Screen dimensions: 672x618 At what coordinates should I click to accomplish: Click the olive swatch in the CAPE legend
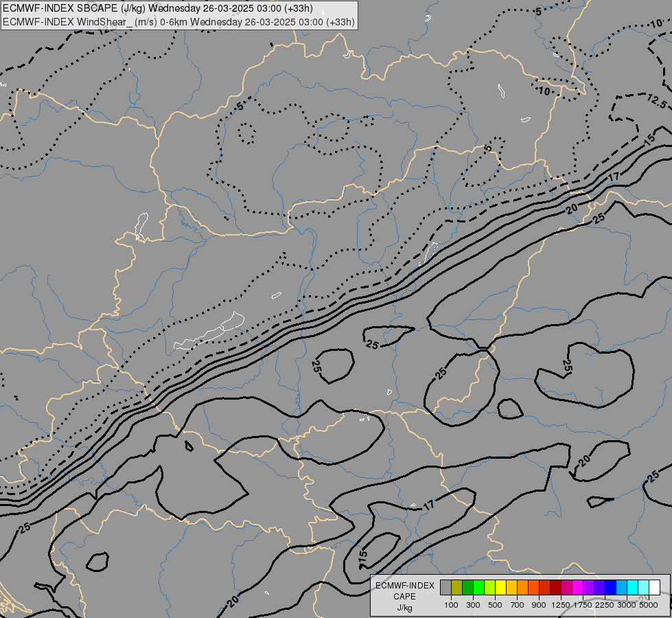coord(457,587)
